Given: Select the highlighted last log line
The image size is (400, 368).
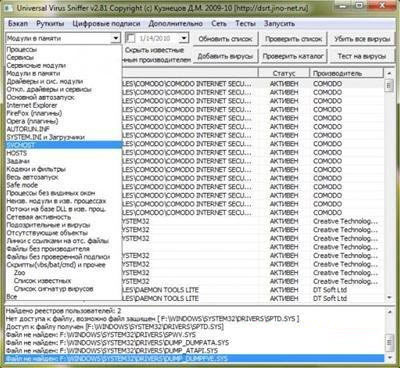Looking at the screenshot, I should click(x=195, y=358).
